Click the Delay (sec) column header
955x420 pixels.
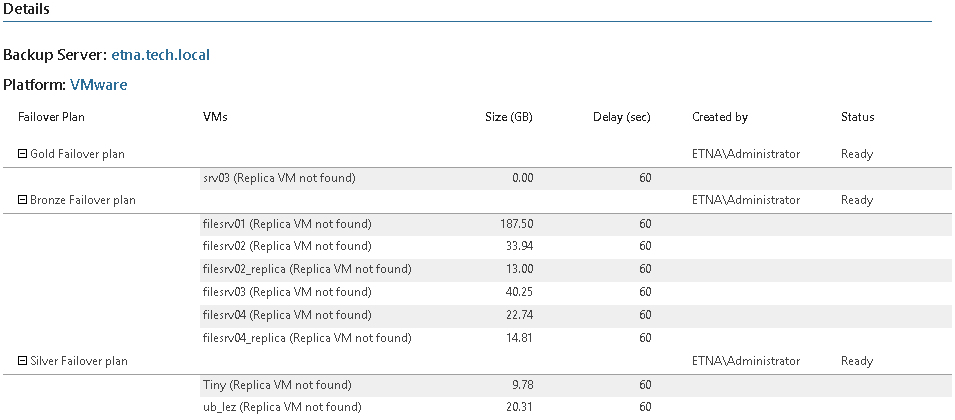coord(622,117)
